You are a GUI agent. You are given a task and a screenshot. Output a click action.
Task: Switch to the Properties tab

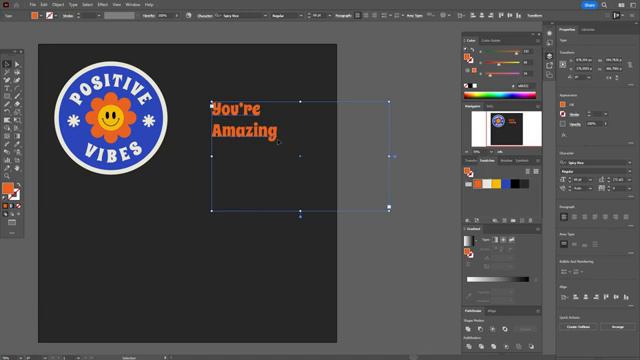pyautogui.click(x=567, y=30)
